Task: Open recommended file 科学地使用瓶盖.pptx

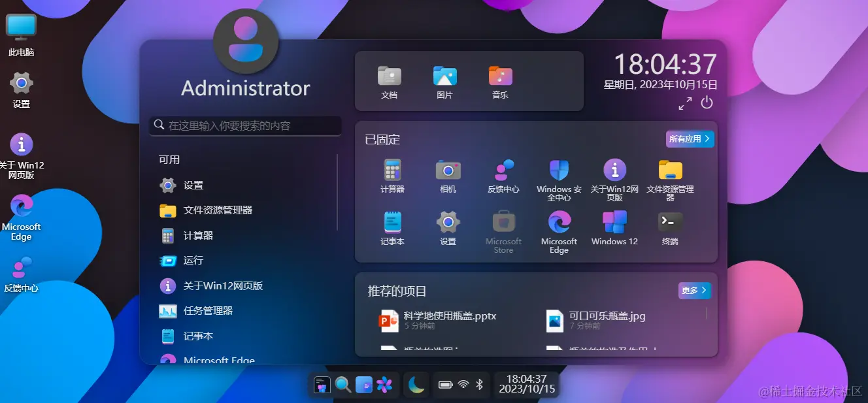Action: coord(438,320)
